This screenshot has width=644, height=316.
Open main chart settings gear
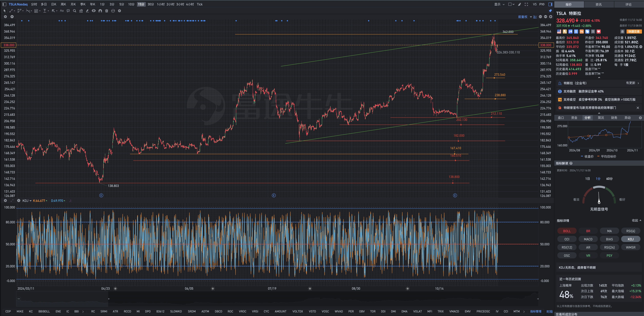5,17
